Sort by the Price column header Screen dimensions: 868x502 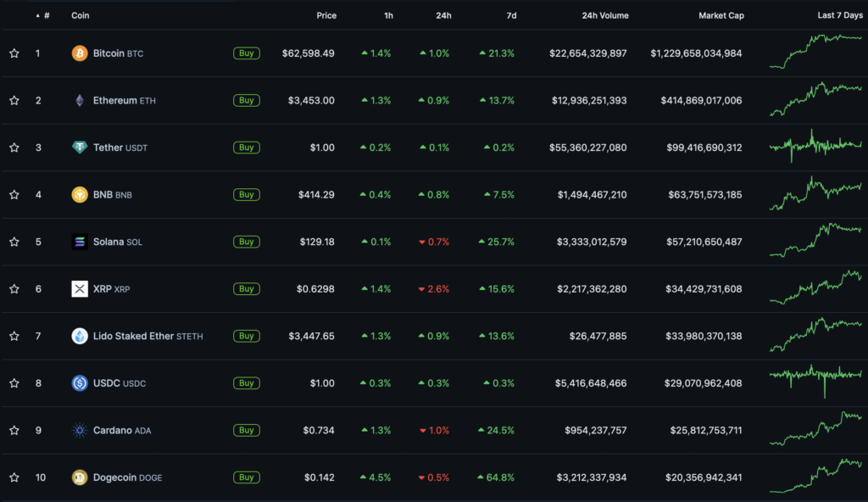325,15
